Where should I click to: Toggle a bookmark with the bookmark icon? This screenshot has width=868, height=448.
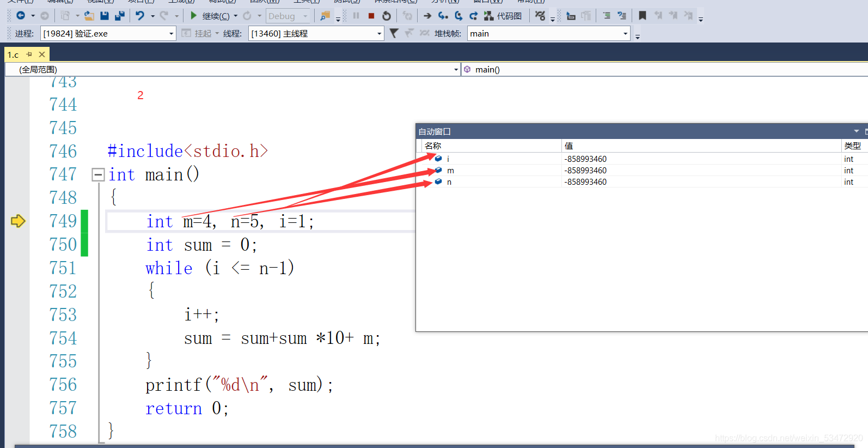click(x=643, y=16)
